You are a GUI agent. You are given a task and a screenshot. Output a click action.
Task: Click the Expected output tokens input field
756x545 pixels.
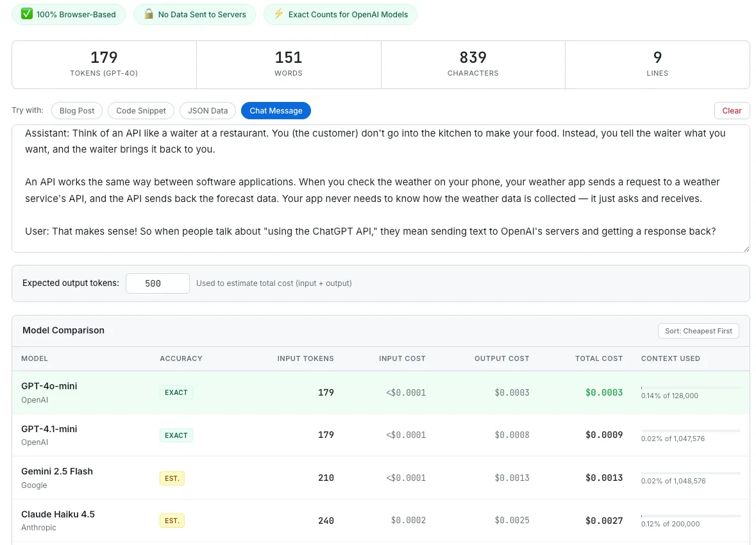[x=157, y=283]
